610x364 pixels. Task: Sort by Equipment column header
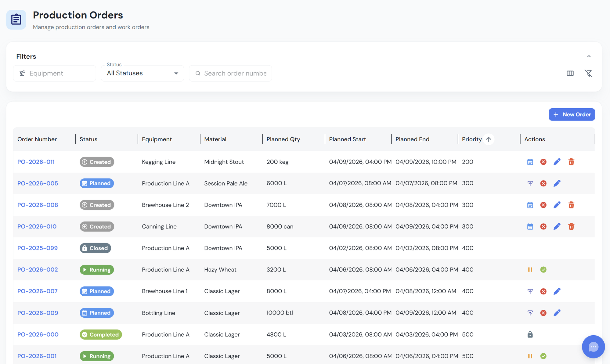tap(157, 139)
